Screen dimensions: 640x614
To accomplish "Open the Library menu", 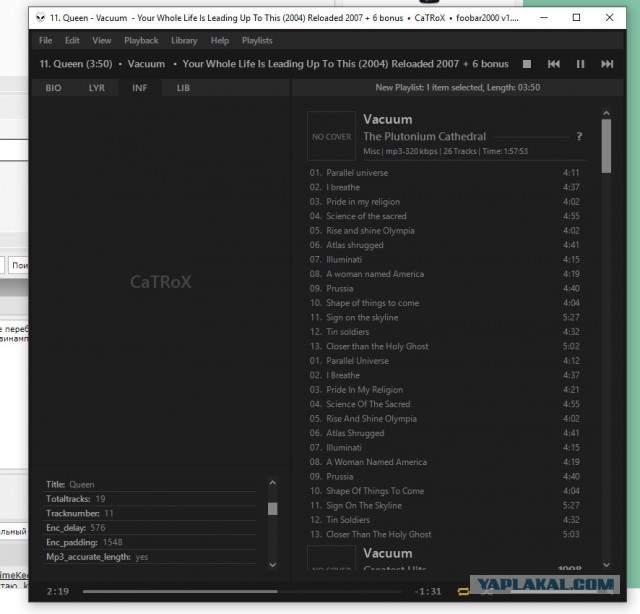I will tap(184, 40).
